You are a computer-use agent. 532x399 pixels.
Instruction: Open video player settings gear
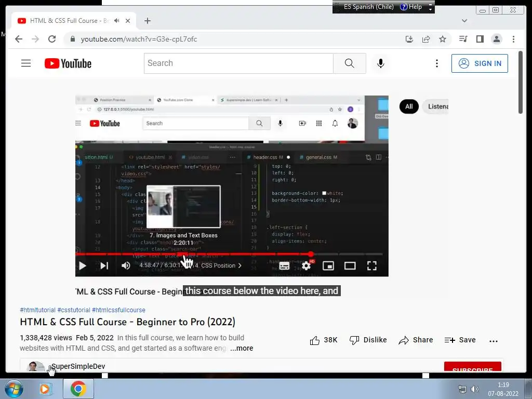point(306,265)
